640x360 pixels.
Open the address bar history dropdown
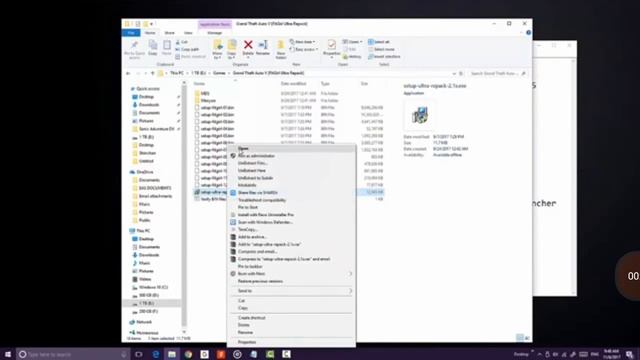(454, 73)
